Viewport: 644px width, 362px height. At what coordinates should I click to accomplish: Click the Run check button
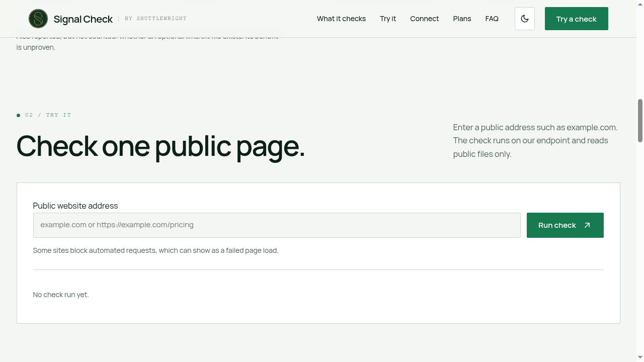(565, 225)
